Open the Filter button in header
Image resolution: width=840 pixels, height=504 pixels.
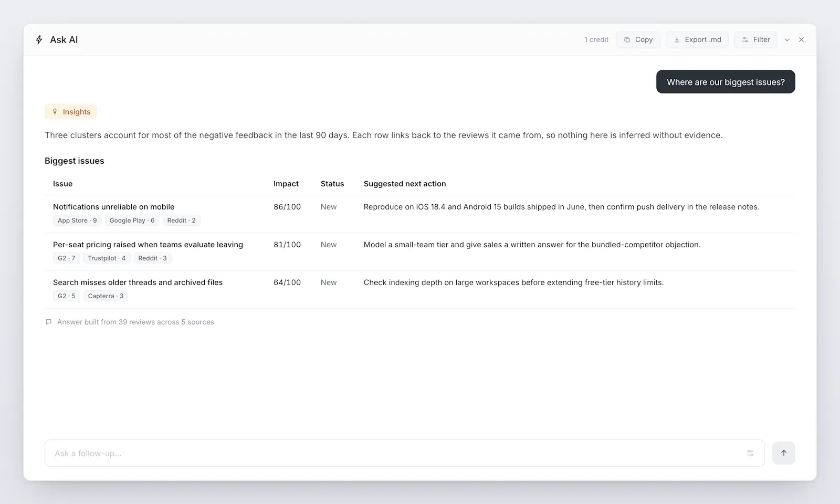pos(755,39)
